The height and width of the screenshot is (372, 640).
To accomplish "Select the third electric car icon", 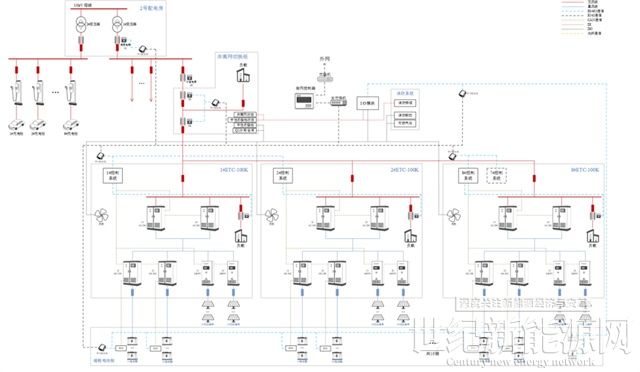I will click(71, 124).
